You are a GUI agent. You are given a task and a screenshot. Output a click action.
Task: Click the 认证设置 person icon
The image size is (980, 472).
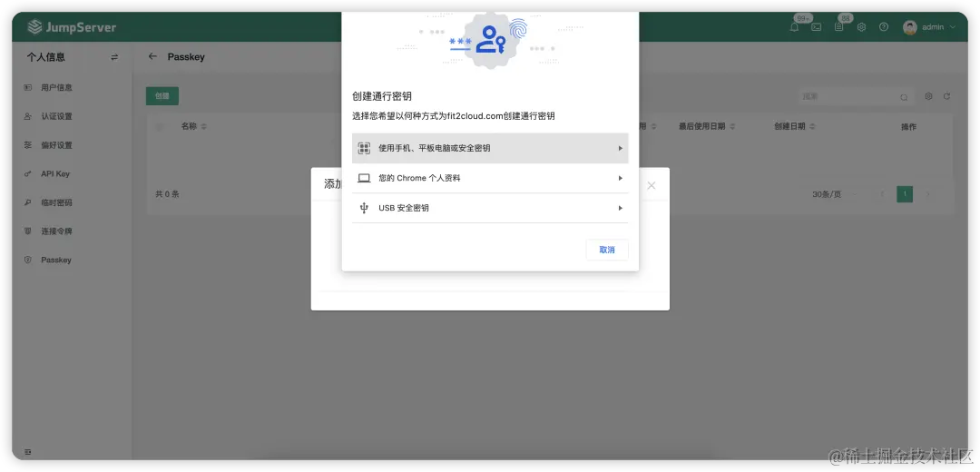[x=27, y=116]
